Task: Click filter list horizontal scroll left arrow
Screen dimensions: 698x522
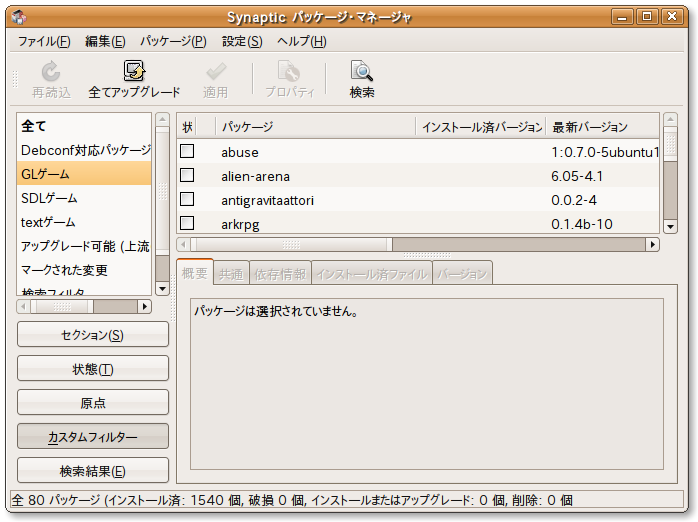Action: (x=24, y=306)
